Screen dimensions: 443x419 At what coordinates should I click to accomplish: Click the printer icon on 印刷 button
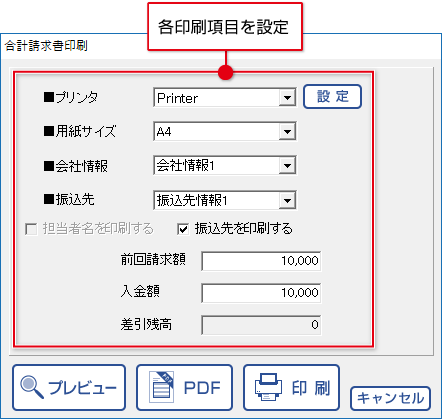(268, 387)
